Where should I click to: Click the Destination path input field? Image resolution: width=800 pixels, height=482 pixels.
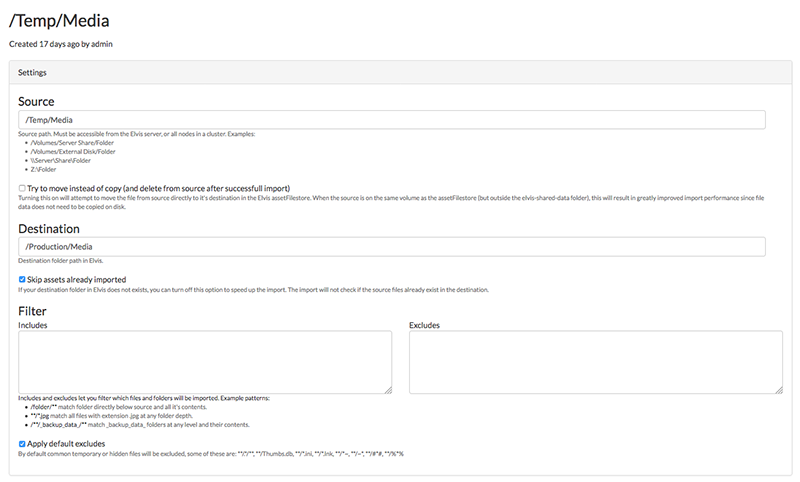click(392, 247)
